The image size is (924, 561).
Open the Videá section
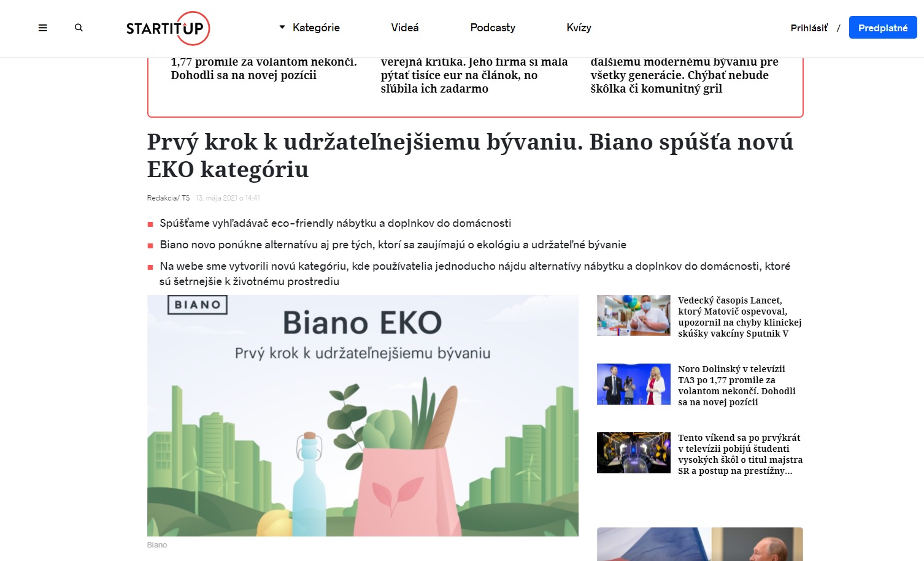405,28
